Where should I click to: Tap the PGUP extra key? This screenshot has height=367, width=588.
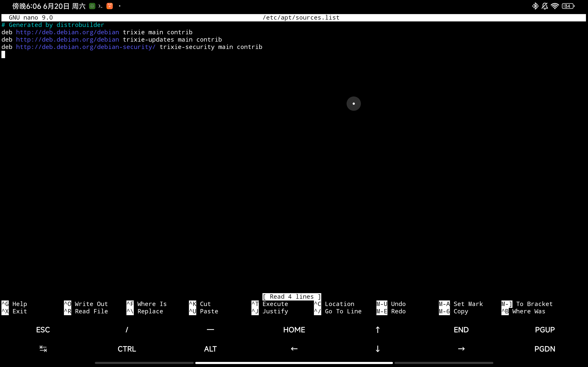(545, 330)
